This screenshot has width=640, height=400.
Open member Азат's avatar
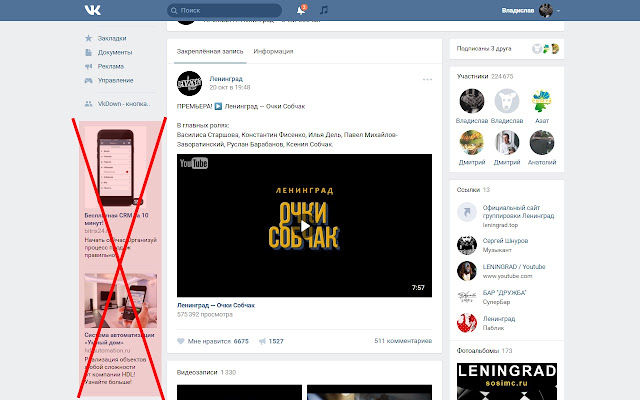click(541, 100)
